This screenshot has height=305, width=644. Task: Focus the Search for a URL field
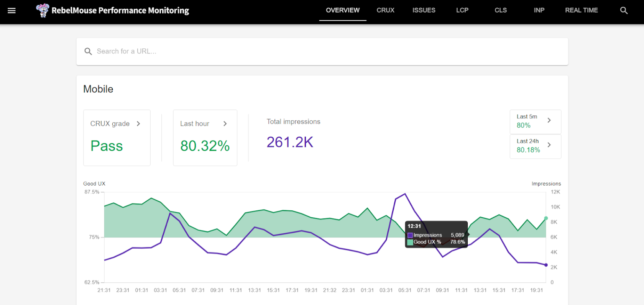[x=322, y=51]
